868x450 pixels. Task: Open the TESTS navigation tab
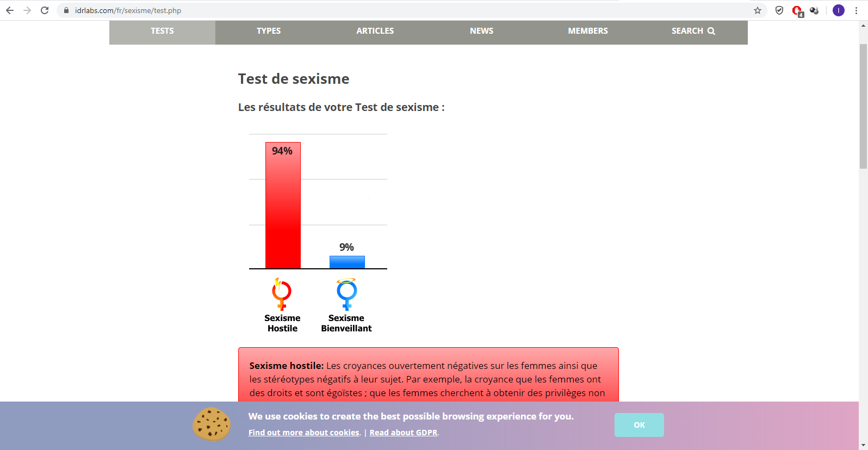coord(162,31)
